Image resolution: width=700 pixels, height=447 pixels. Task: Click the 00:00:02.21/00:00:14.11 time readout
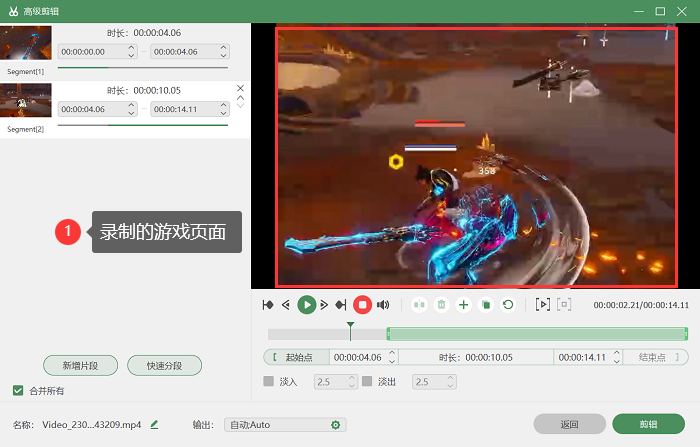641,305
